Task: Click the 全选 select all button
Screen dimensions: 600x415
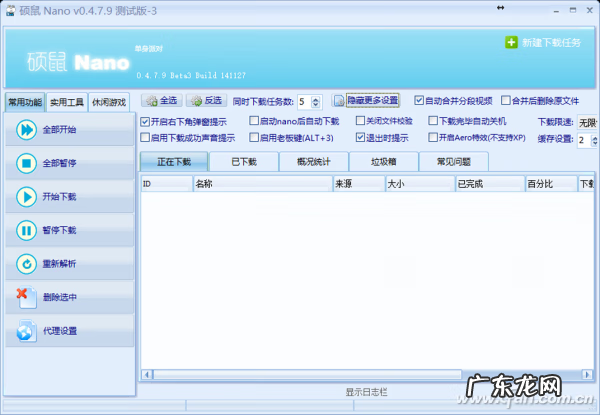Action: pyautogui.click(x=161, y=101)
